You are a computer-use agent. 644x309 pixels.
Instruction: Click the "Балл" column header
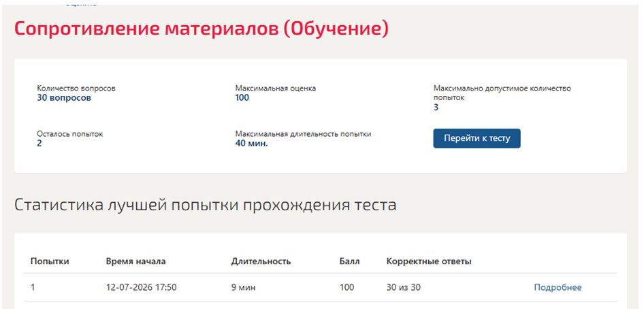point(349,261)
